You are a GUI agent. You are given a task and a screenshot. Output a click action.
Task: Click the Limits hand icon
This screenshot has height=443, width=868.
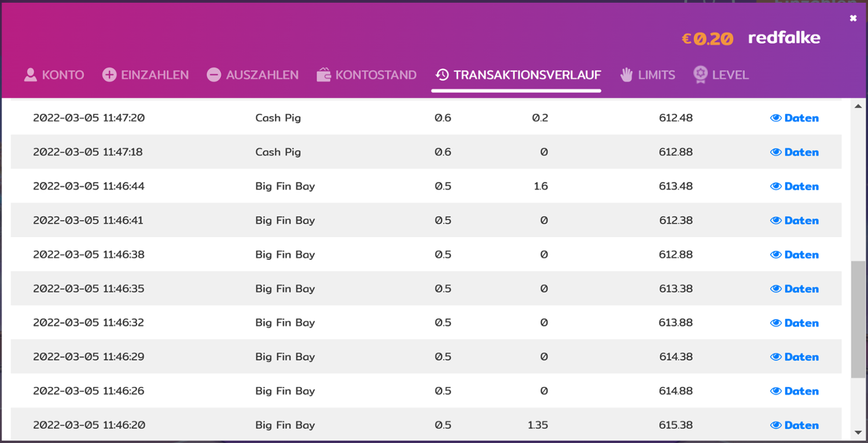pos(627,75)
